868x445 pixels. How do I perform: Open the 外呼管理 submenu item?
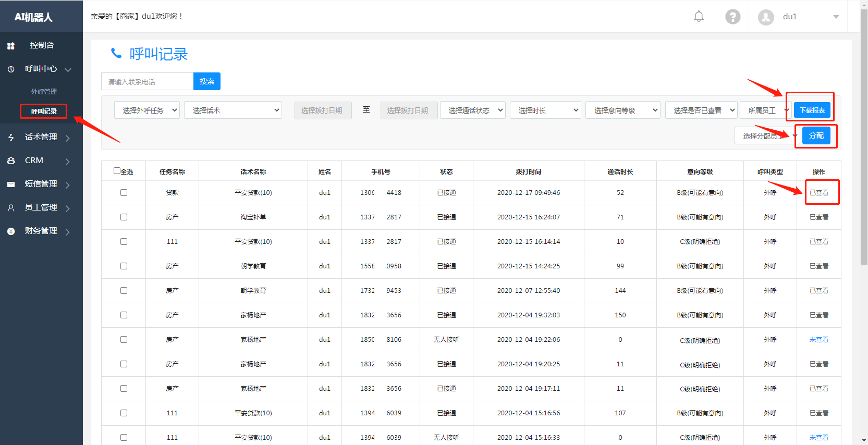click(44, 91)
